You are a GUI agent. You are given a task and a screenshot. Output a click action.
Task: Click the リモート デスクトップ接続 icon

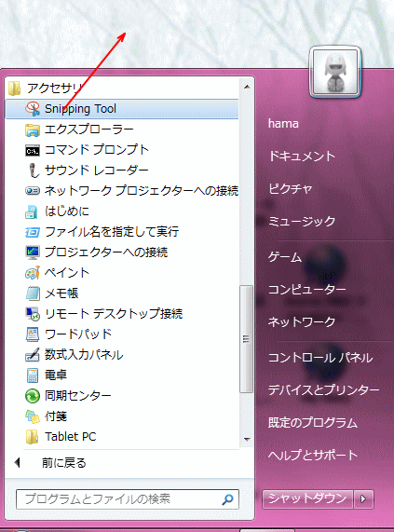[33, 314]
